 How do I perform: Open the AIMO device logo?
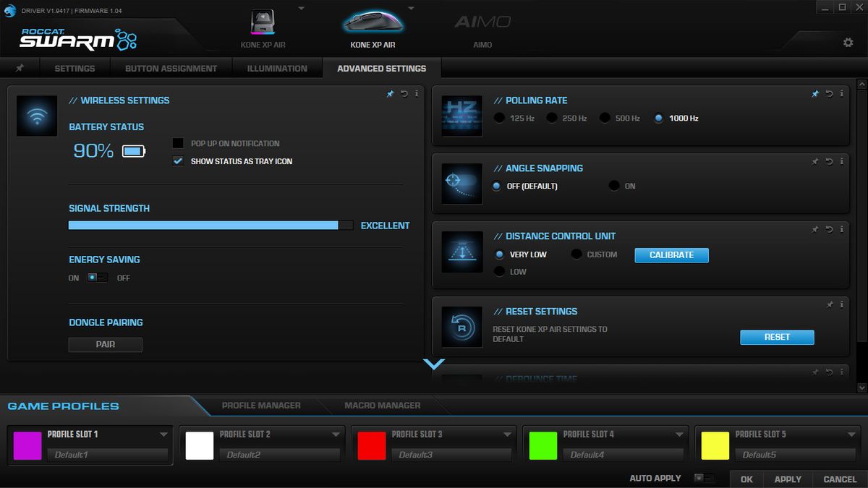point(482,22)
